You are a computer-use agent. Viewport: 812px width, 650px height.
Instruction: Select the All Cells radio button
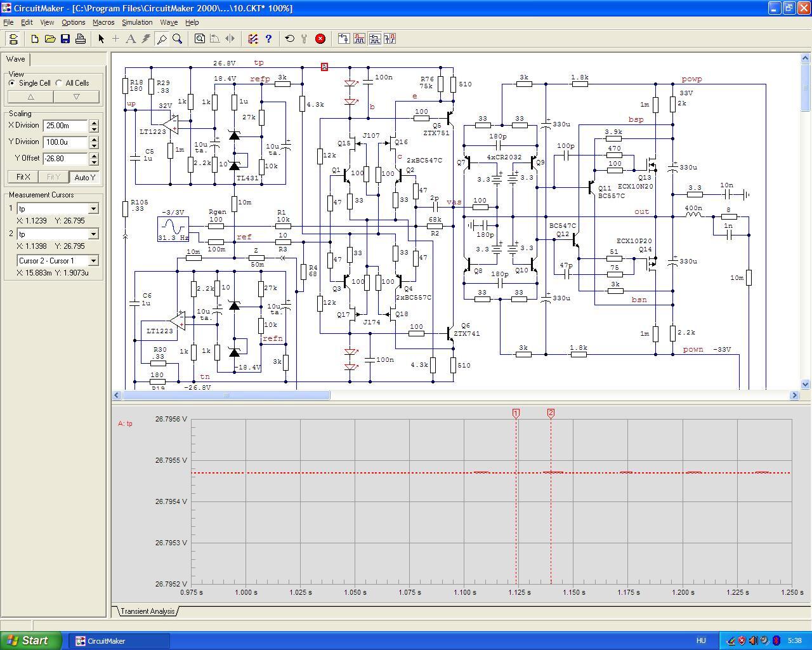(59, 83)
